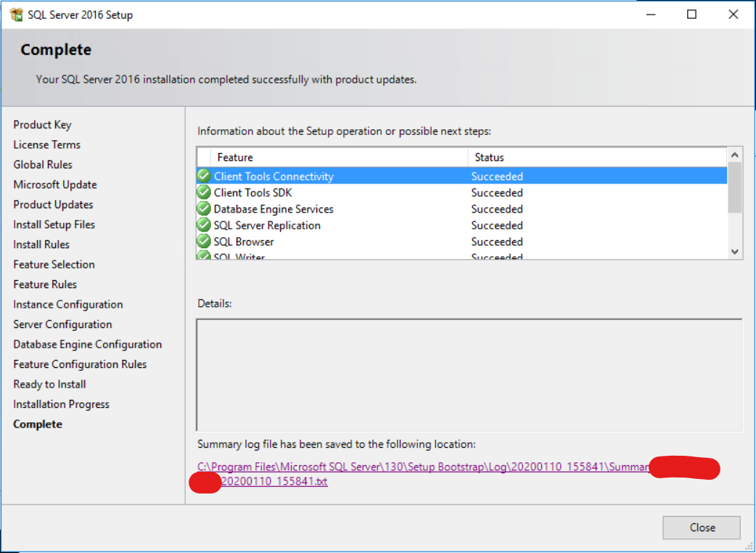
Task: Click Feature Configuration Rules step in sidebar
Action: click(80, 364)
